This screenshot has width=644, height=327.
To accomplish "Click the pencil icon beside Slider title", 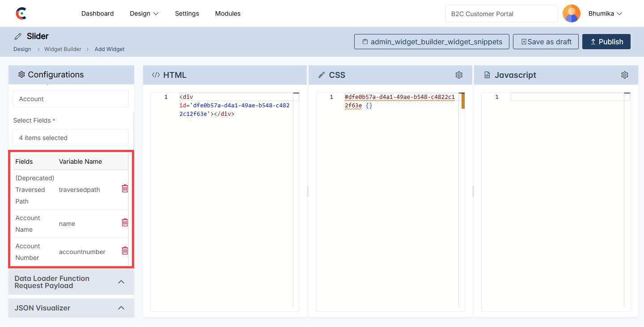I will pyautogui.click(x=18, y=36).
